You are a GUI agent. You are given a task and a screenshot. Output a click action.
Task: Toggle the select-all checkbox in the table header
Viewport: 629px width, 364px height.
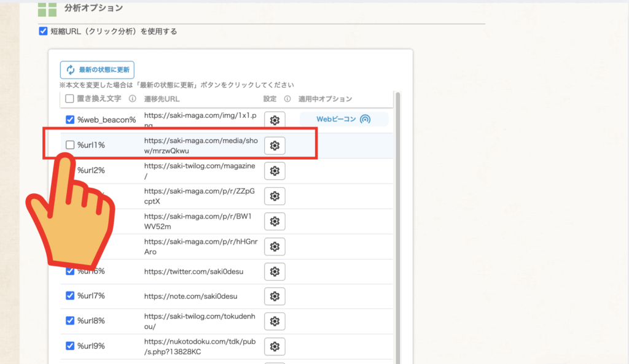tap(69, 99)
